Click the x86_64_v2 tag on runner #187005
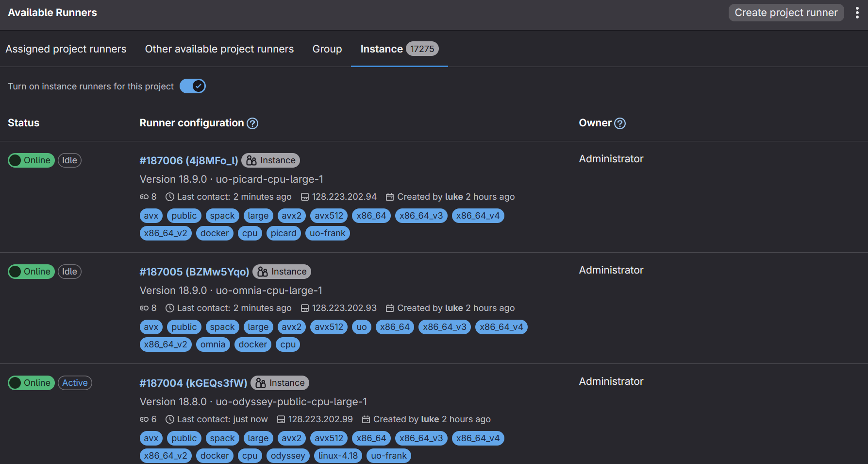 (166, 344)
